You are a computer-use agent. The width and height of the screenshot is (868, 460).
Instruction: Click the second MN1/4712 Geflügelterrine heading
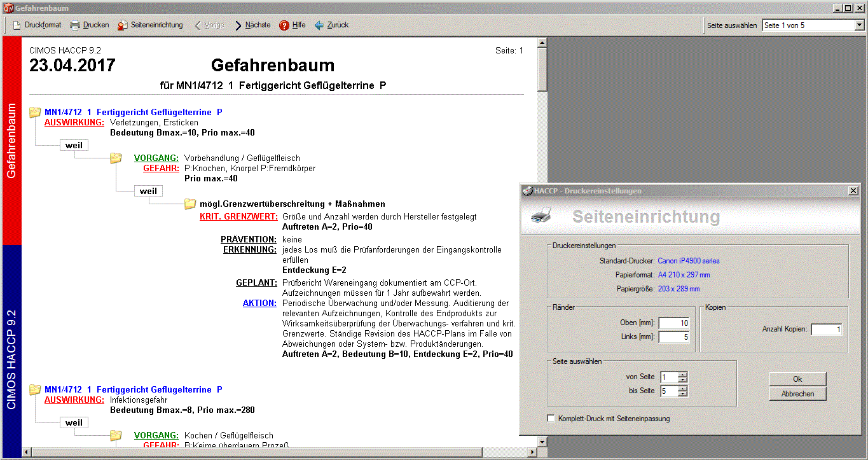tap(133, 389)
